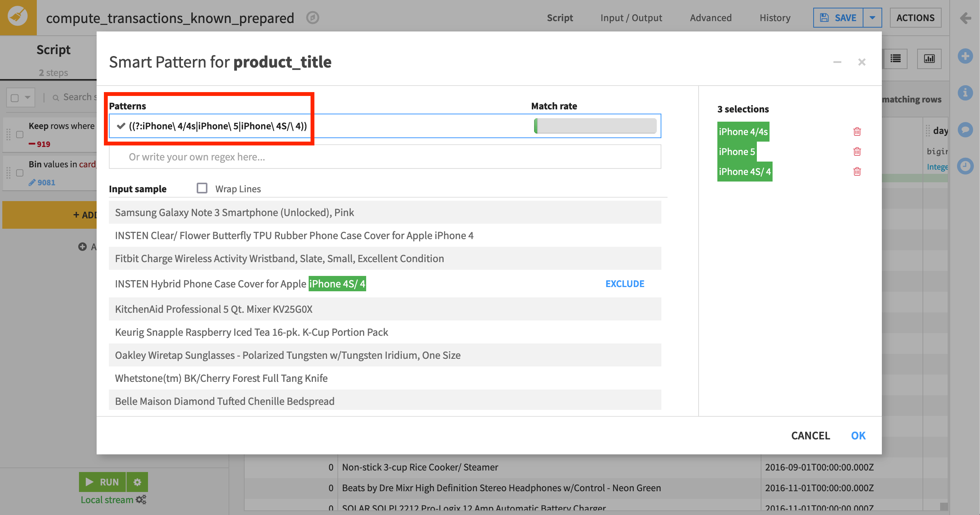The image size is (980, 515).
Task: Switch to the Input / Output tab
Action: point(631,18)
